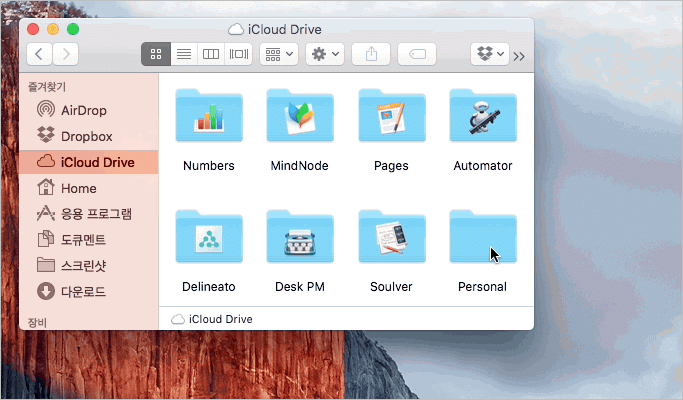The image size is (683, 400).
Task: Select the Personal folder icon
Action: click(483, 237)
